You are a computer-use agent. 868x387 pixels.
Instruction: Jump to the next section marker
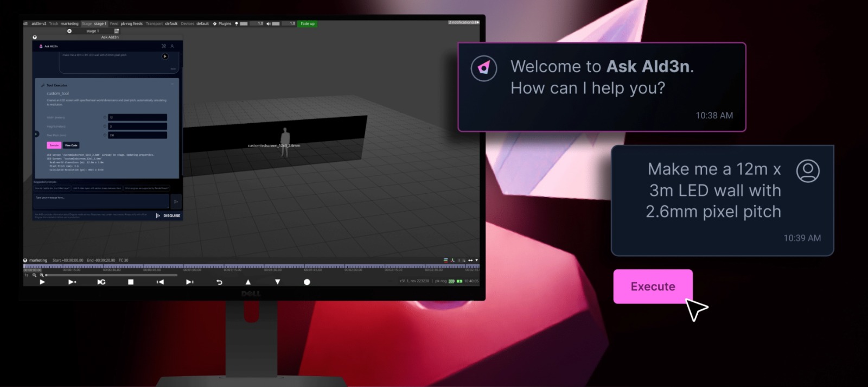tap(189, 282)
